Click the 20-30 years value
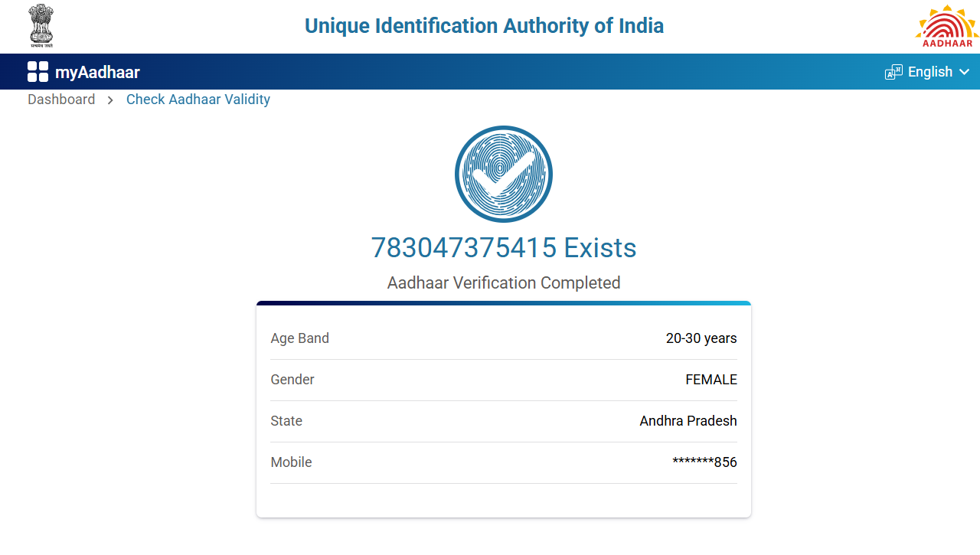This screenshot has width=980, height=555. point(701,338)
